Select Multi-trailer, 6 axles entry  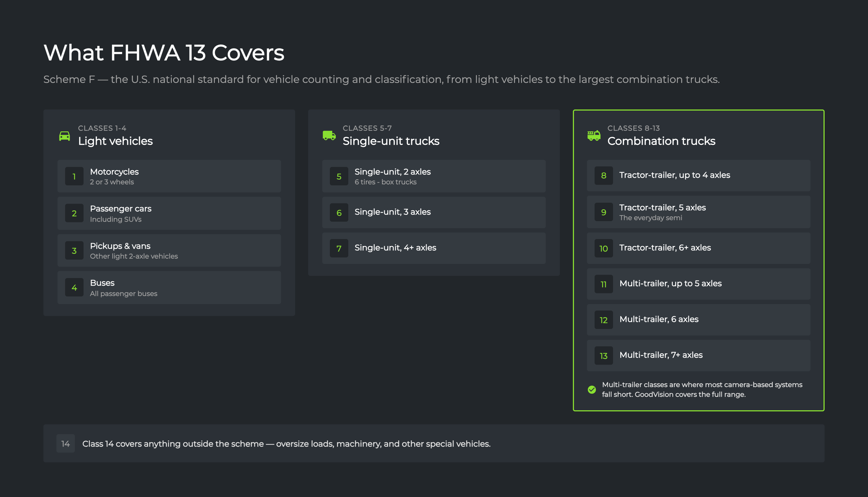698,320
